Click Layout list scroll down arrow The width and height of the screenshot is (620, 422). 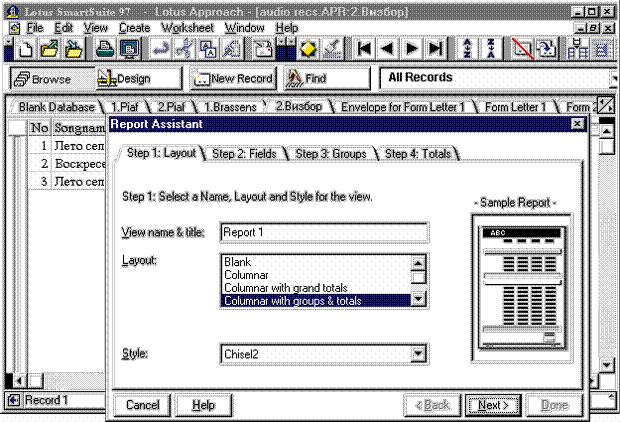click(x=418, y=299)
